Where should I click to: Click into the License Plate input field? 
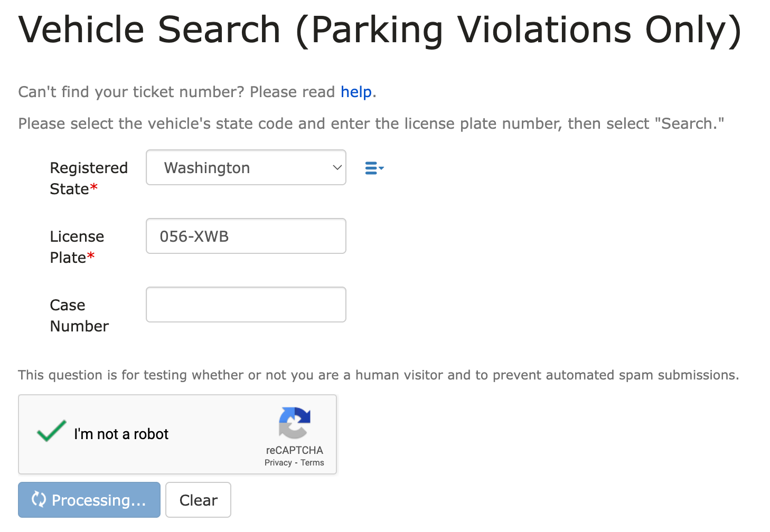(246, 236)
